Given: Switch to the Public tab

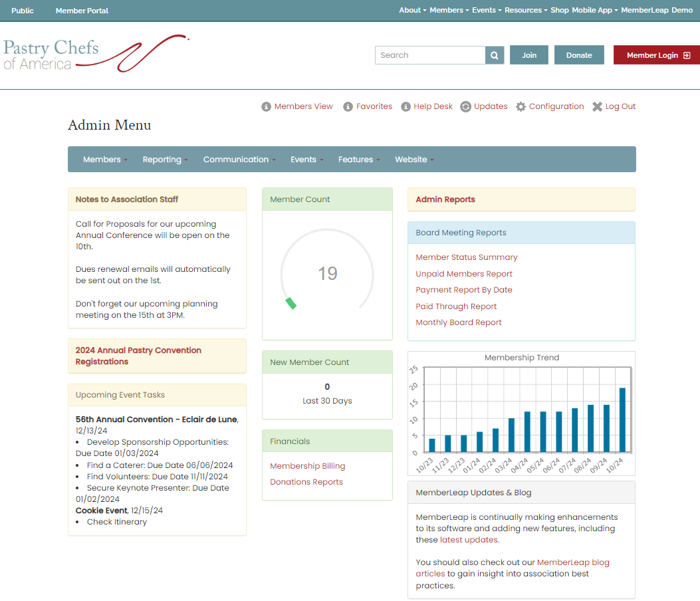Looking at the screenshot, I should tap(23, 10).
